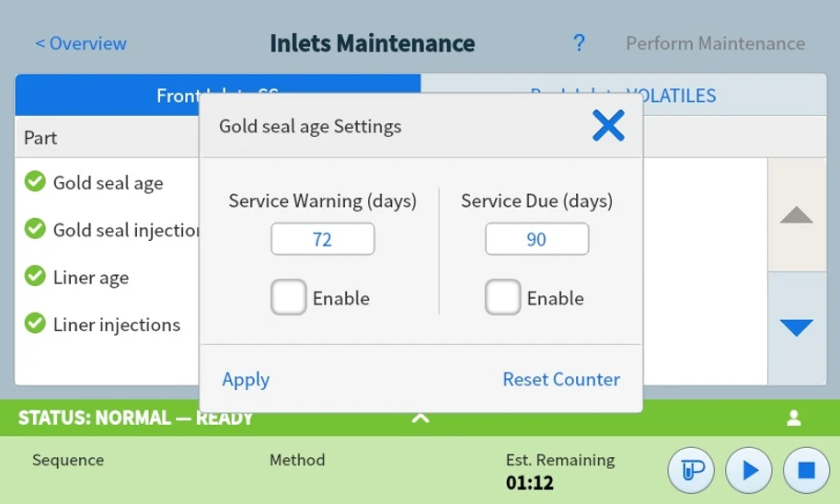Click green checkmark beside Gold seal age
Viewport: 840px width, 504px height.
coord(35,182)
